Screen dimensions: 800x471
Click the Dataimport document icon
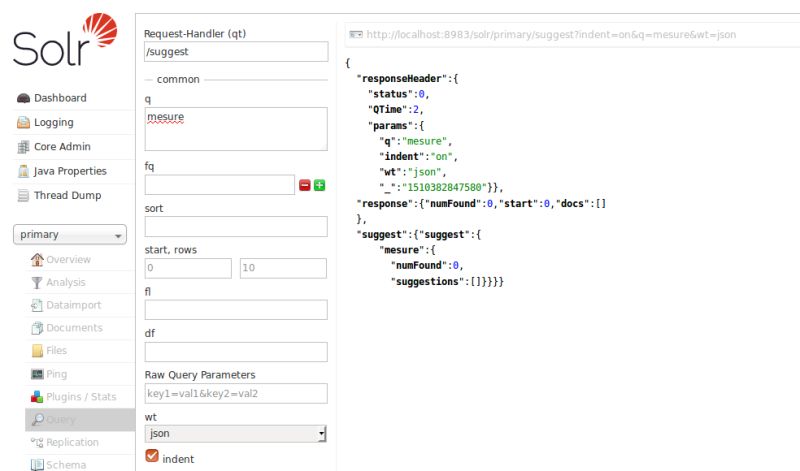tap(37, 305)
